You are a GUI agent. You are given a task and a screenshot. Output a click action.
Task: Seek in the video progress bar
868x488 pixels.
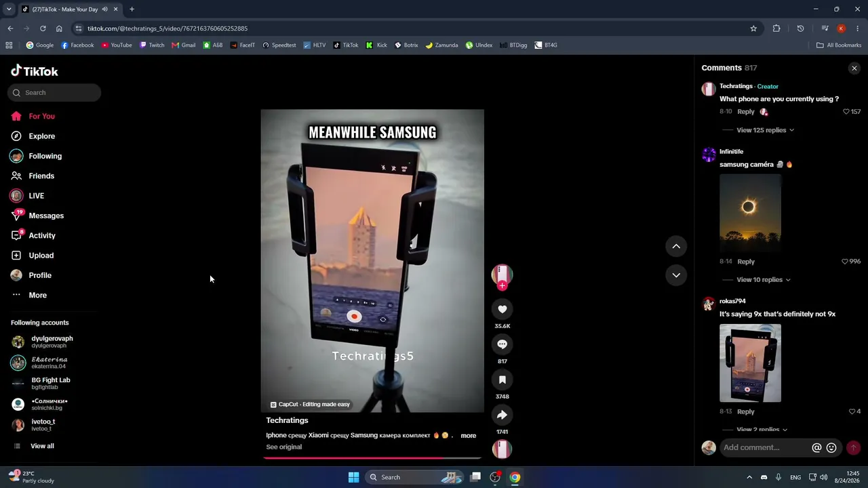(372, 457)
